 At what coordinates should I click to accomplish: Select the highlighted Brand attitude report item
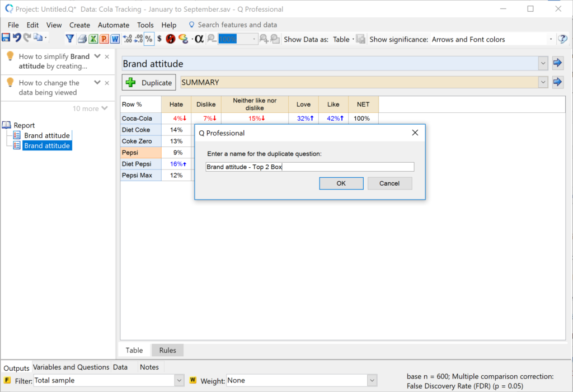pos(47,146)
